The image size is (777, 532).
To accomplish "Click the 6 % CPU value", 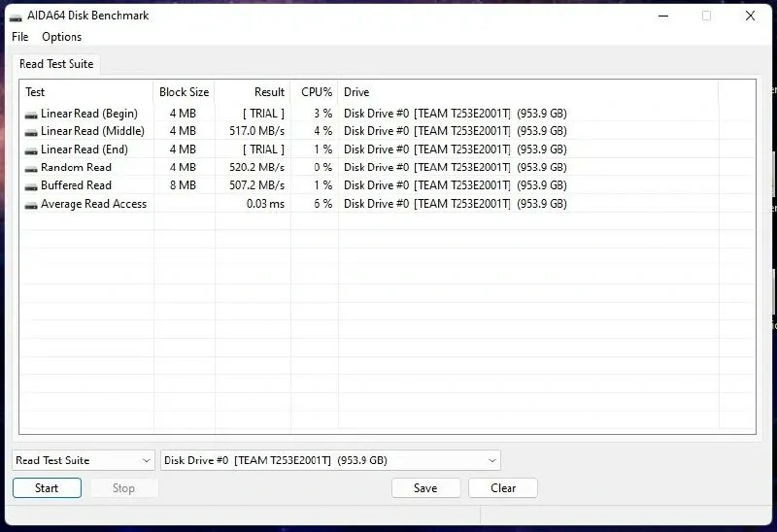I will coord(322,204).
